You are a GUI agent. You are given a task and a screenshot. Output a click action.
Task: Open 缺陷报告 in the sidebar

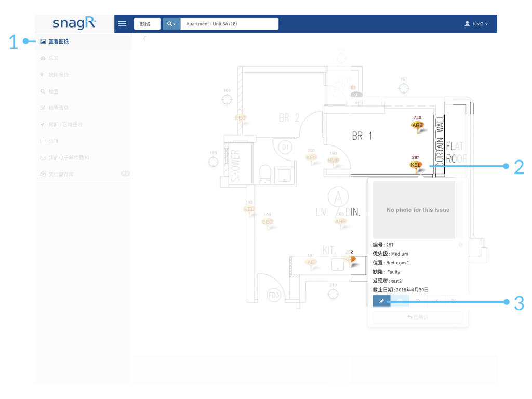pos(83,75)
